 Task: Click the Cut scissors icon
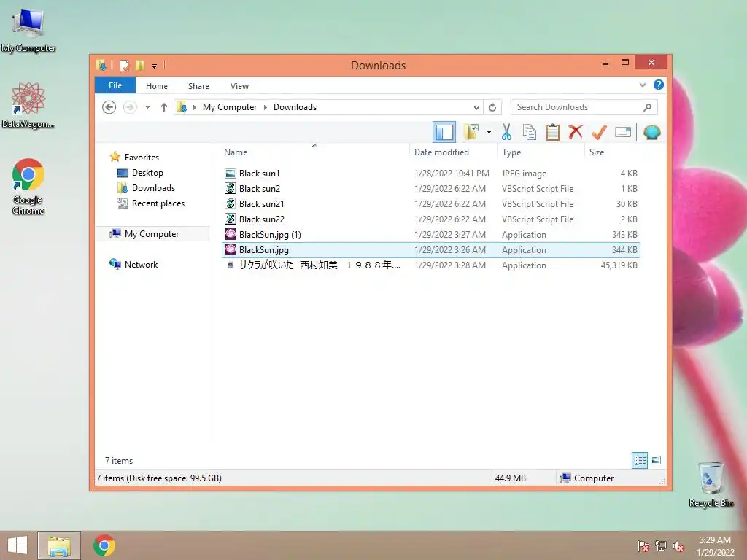pyautogui.click(x=506, y=132)
